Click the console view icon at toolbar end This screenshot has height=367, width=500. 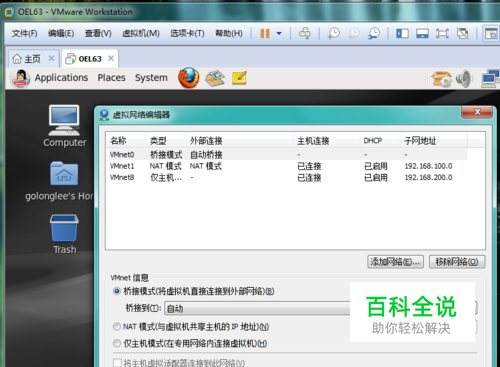[491, 33]
